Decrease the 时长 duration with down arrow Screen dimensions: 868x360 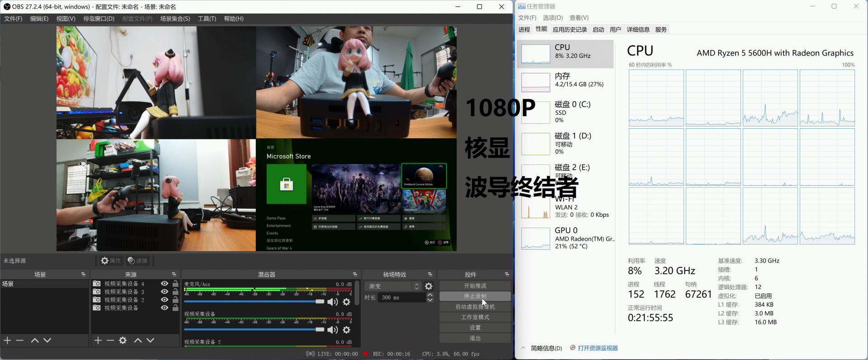(430, 300)
